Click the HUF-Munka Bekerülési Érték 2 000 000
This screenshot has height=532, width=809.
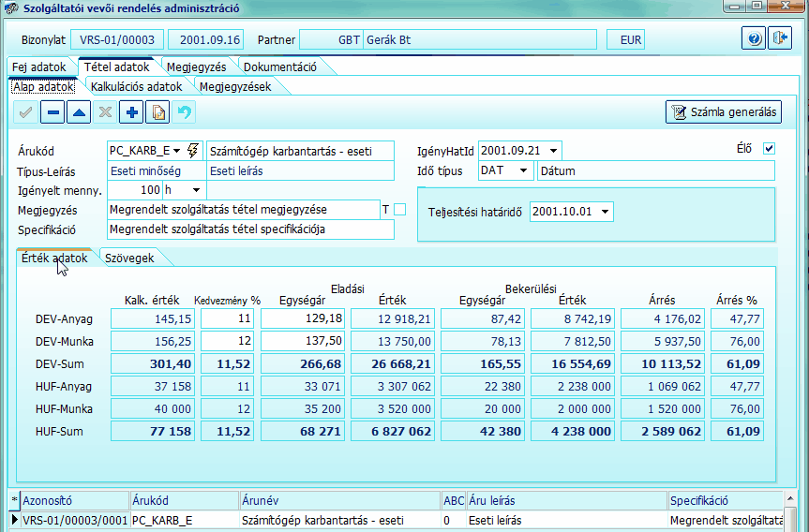pos(573,408)
